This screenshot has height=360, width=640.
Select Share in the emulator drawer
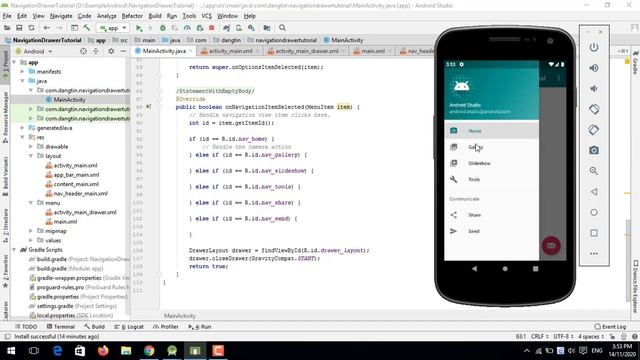[x=491, y=215]
